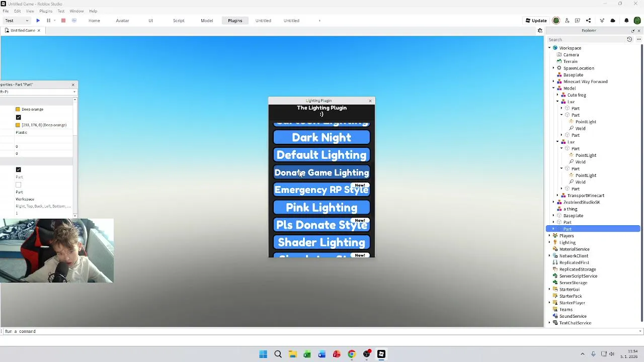644x362 pixels.
Task: Expand the SpawnLocation node
Action: point(553,68)
